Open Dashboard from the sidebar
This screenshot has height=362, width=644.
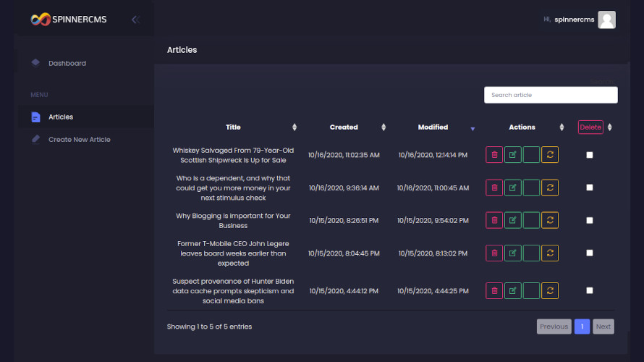tap(67, 63)
